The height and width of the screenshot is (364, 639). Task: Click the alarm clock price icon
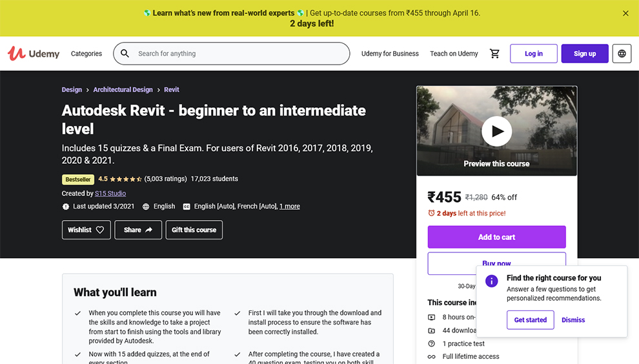[431, 213]
